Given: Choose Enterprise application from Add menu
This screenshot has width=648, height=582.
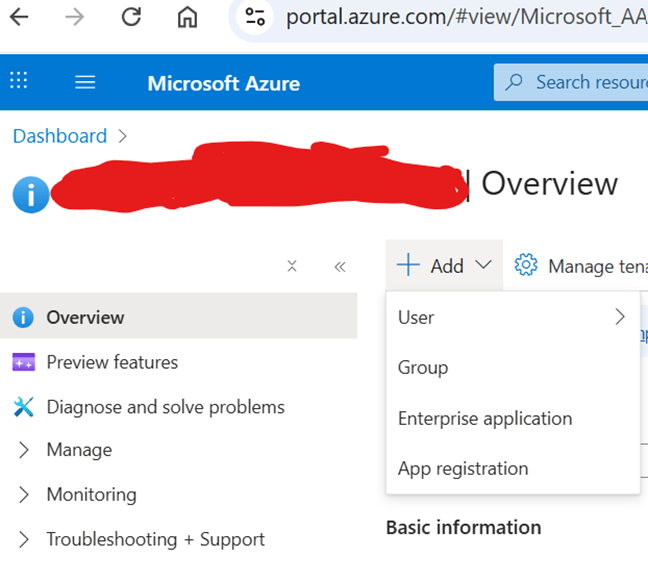Looking at the screenshot, I should (485, 418).
